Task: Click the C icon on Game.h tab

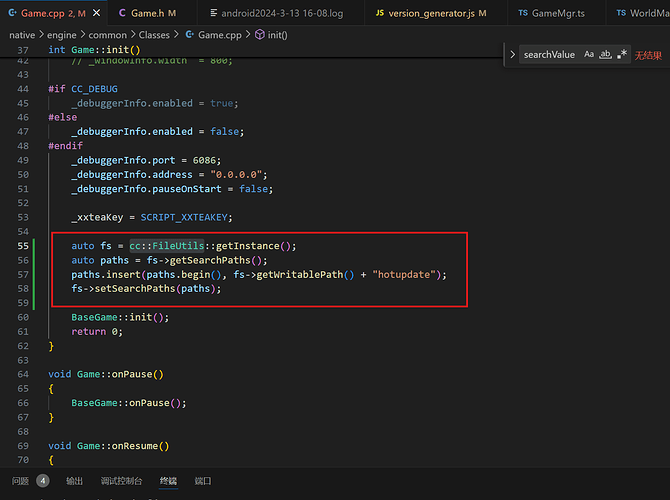Action: 122,13
